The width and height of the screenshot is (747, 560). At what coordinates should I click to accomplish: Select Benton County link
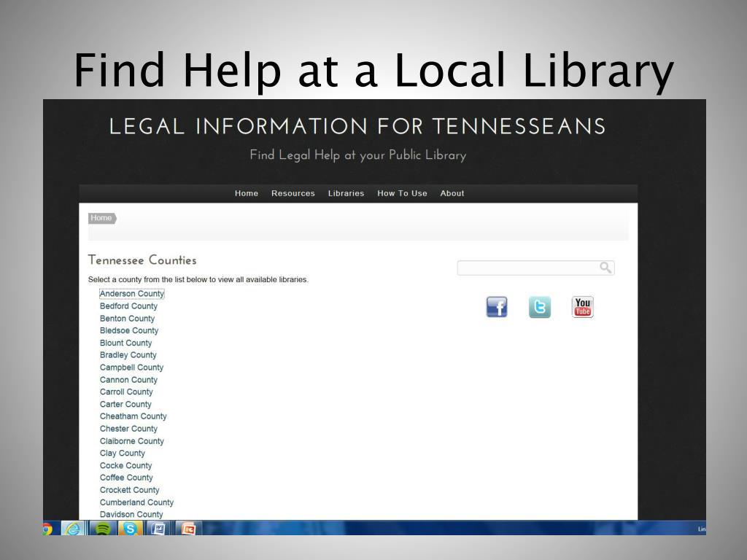[127, 319]
